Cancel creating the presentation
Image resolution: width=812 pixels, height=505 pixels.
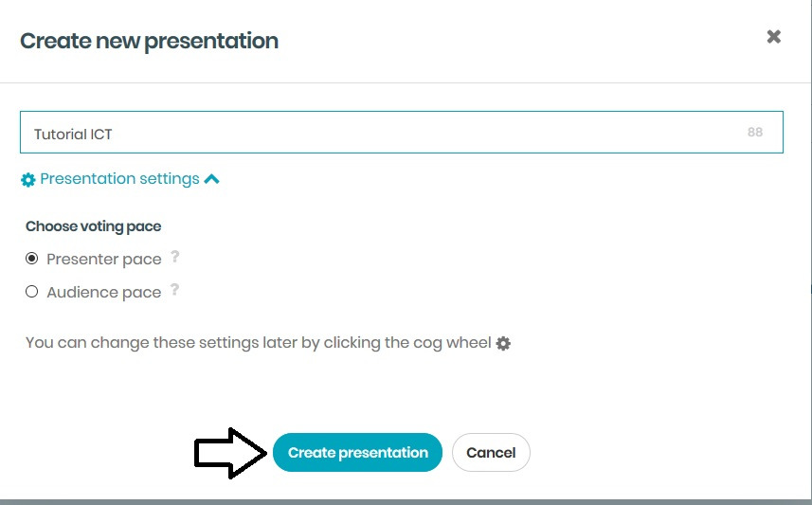(491, 453)
